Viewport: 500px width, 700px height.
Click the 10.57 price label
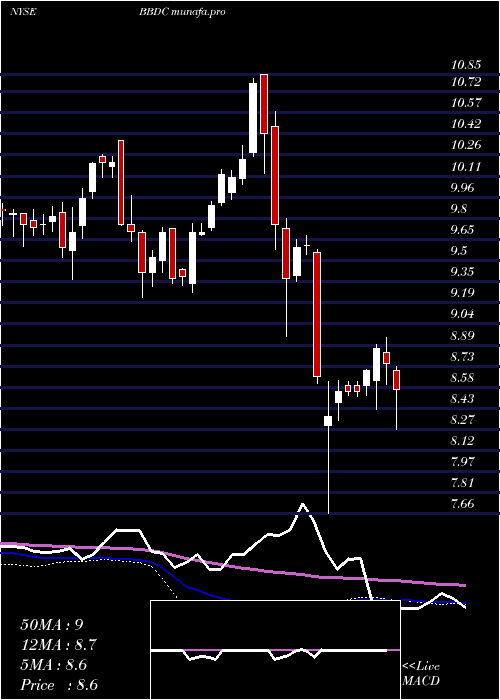point(466,103)
